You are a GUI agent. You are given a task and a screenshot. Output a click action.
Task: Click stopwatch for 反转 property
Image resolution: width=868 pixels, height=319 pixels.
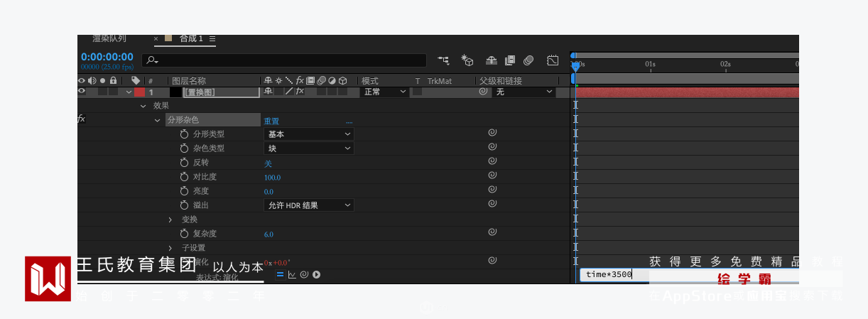coord(184,162)
